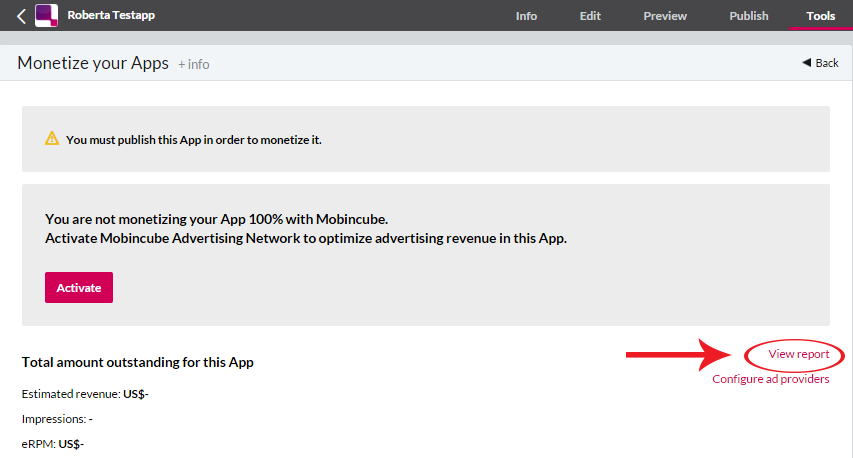Open Configure ad providers link
853x458 pixels.
770,379
